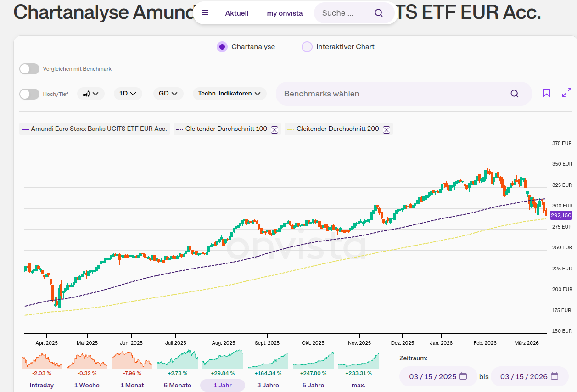Expand chart to fullscreen with arrows icon
Screen dimensions: 577x392
[x=567, y=93]
